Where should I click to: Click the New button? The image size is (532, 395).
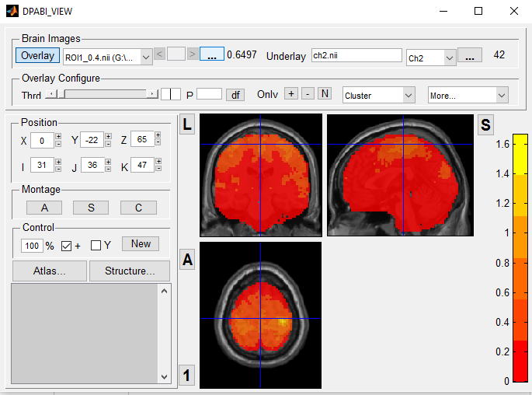pos(141,244)
